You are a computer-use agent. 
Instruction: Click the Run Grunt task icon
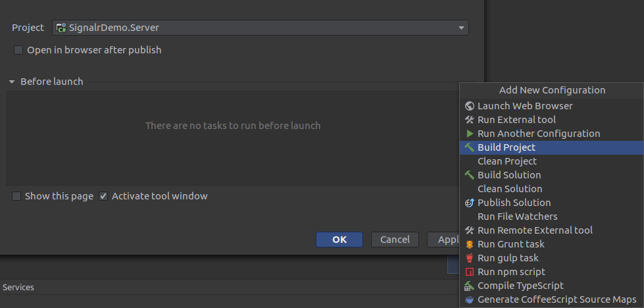coord(469,244)
